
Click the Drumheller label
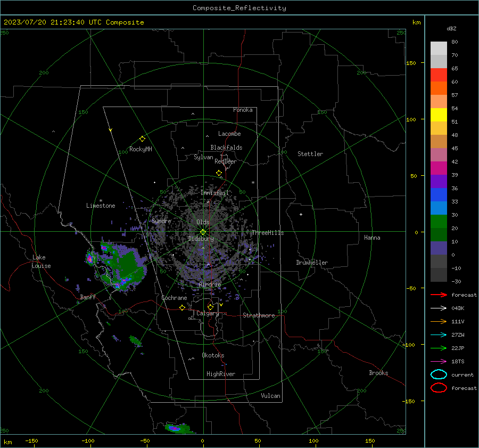(x=312, y=263)
